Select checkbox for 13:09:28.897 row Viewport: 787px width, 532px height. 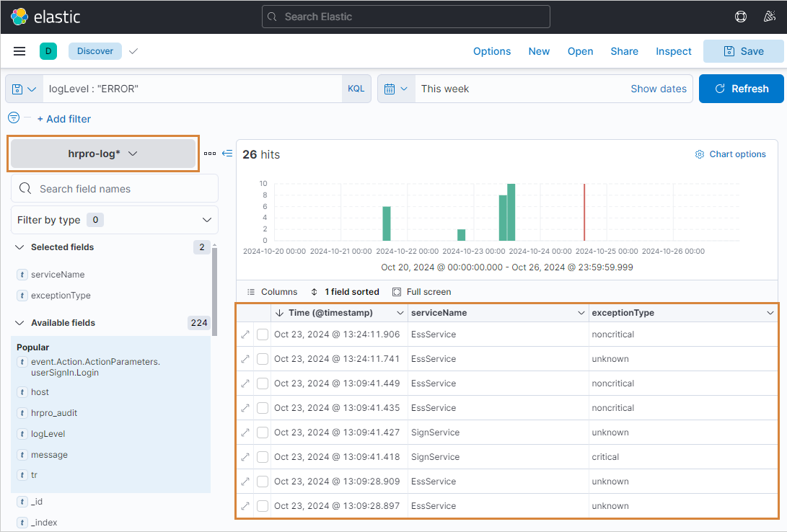[x=263, y=506]
